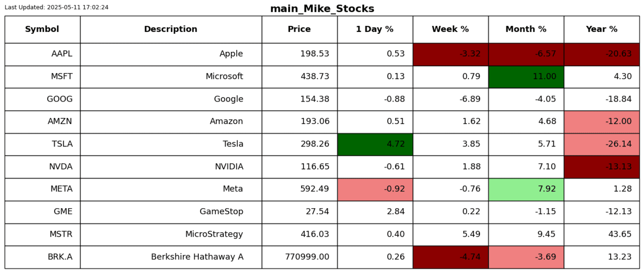Select the MicroStrategy price 416.03 cell

tap(300, 234)
